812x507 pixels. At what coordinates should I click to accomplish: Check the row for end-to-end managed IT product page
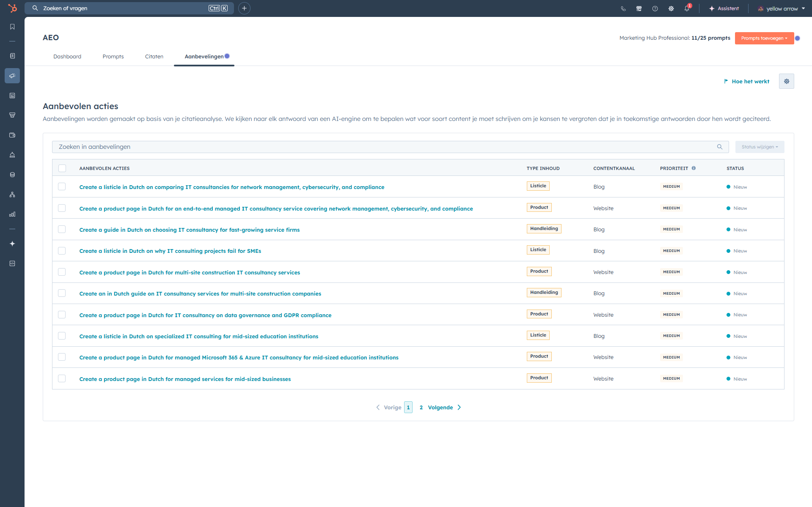point(62,208)
